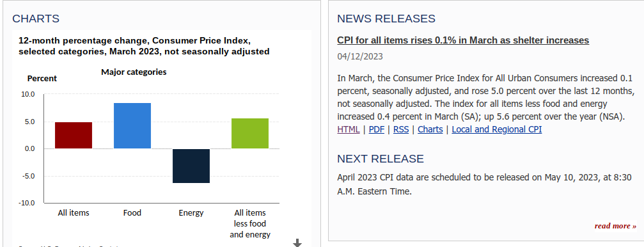
Task: Follow the Charts link in news release
Action: click(430, 129)
